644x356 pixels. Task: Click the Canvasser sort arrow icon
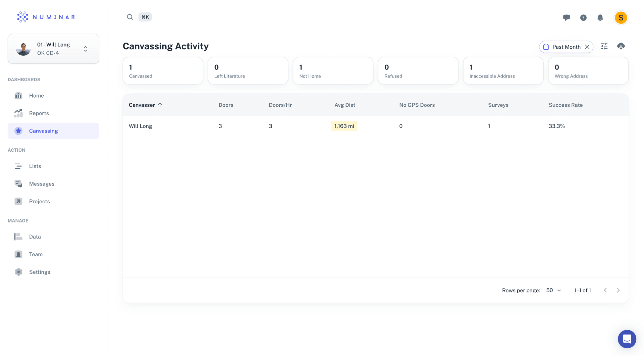(160, 105)
